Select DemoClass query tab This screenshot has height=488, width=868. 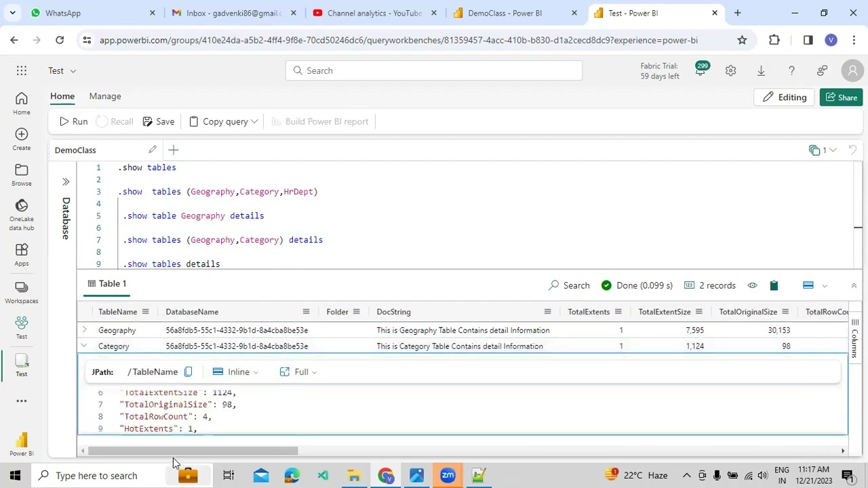coord(75,150)
